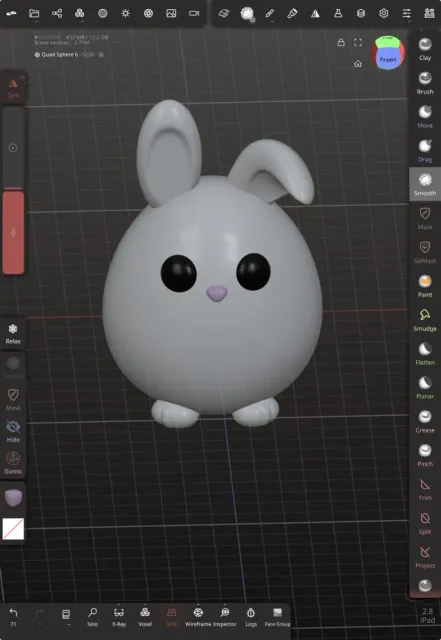The image size is (441, 640).
Task: Reset view with the home icon
Action: click(x=358, y=64)
